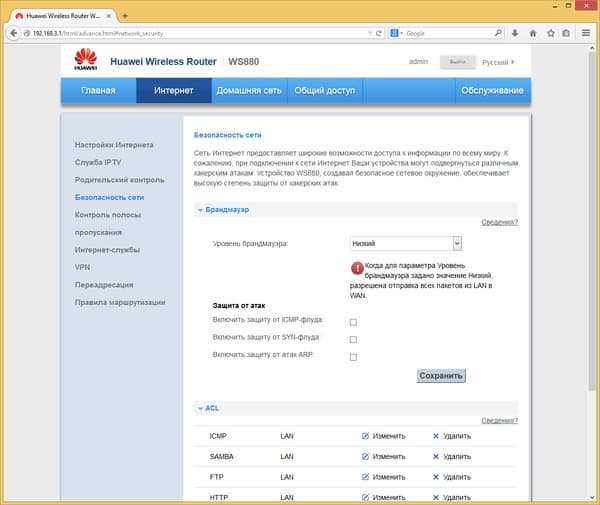The image size is (600, 505).
Task: Open the Google search engine selector icon
Action: 396,33
